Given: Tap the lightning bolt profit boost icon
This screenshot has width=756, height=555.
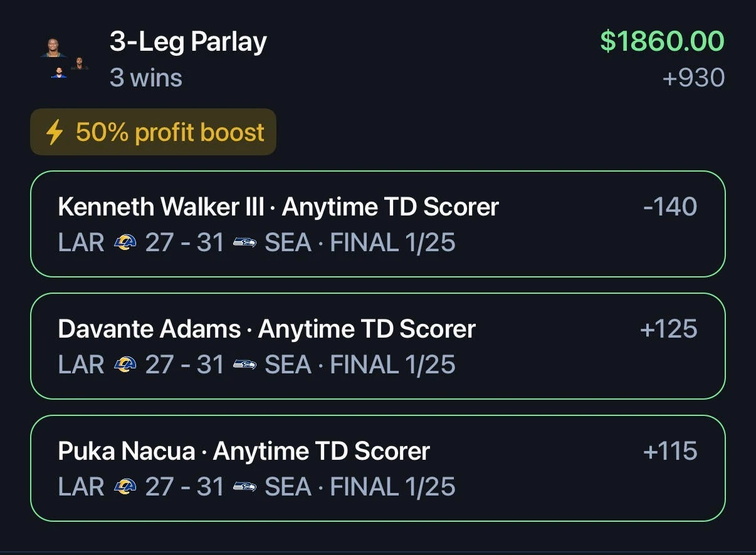Looking at the screenshot, I should (55, 132).
